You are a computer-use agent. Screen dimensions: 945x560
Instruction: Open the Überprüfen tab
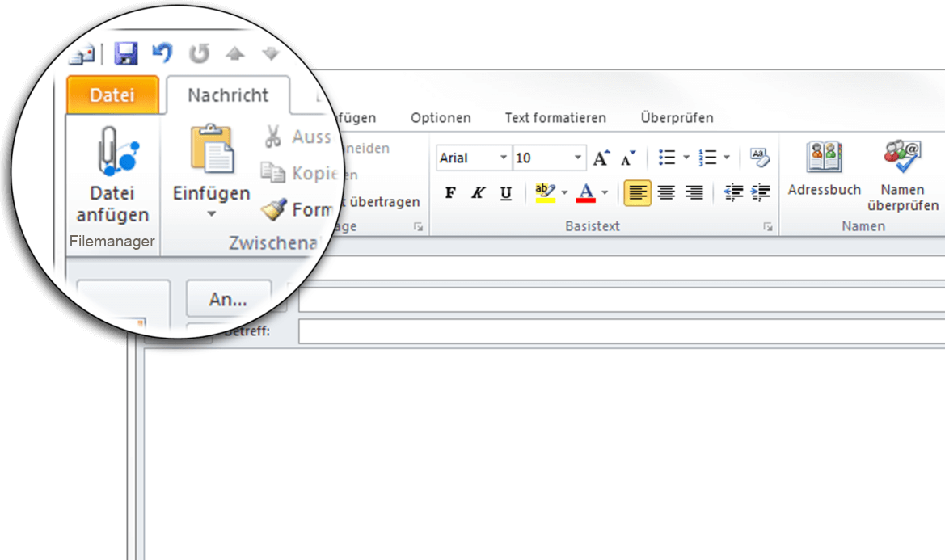click(677, 118)
